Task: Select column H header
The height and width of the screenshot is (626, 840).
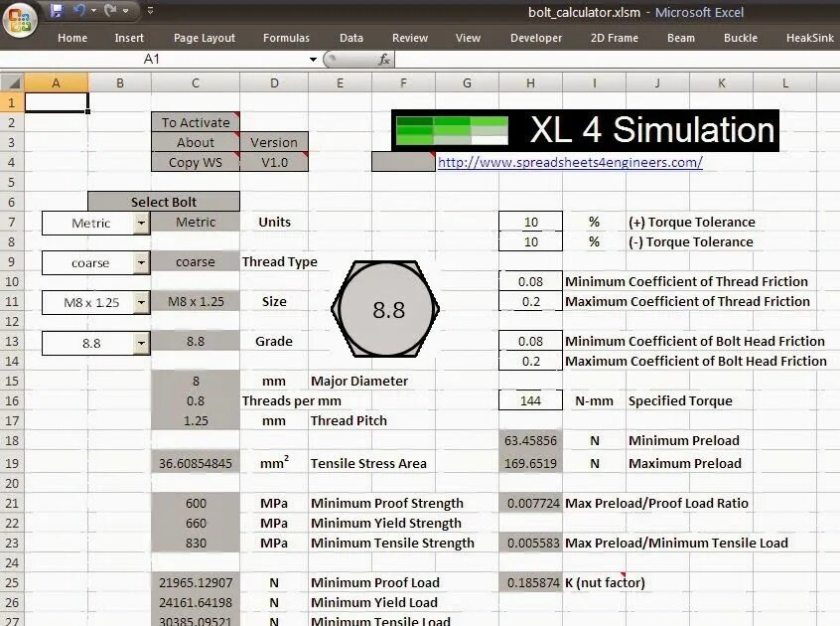Action: pyautogui.click(x=530, y=83)
